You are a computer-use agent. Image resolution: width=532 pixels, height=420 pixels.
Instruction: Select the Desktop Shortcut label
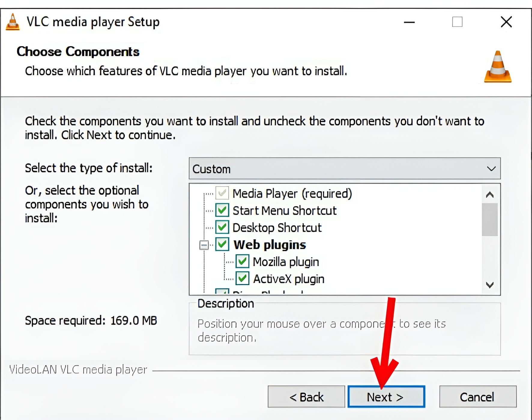click(x=277, y=228)
